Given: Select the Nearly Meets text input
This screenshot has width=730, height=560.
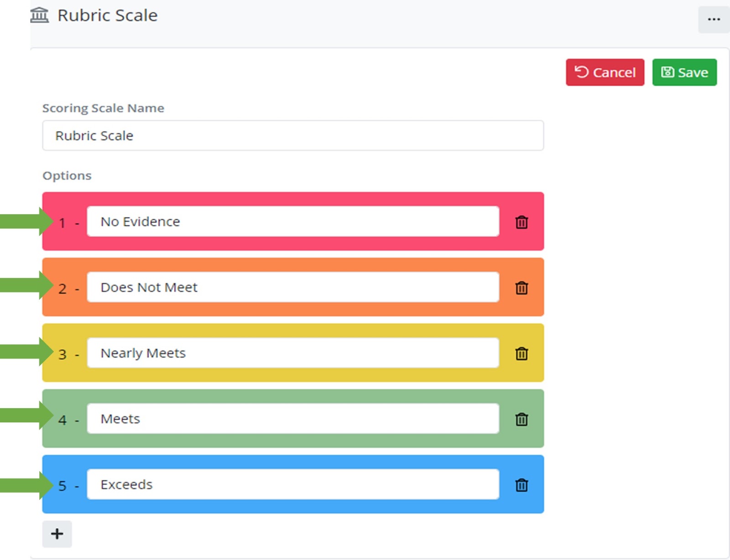Looking at the screenshot, I should pos(293,353).
